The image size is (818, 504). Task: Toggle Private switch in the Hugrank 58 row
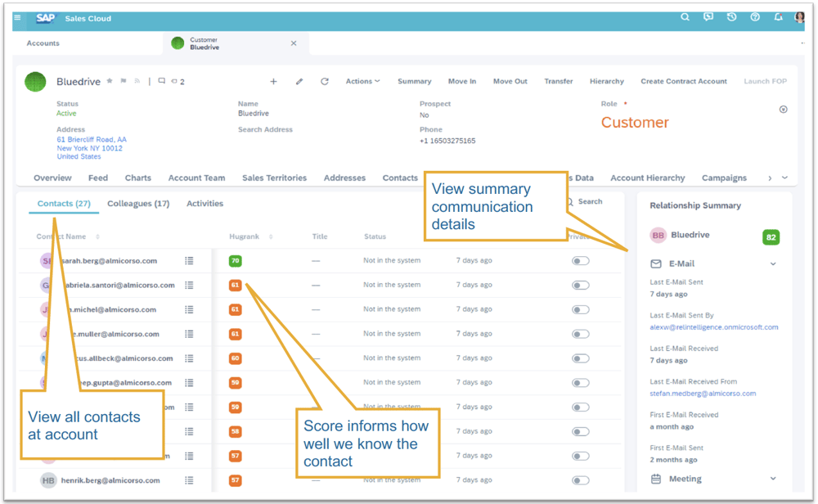click(x=580, y=431)
